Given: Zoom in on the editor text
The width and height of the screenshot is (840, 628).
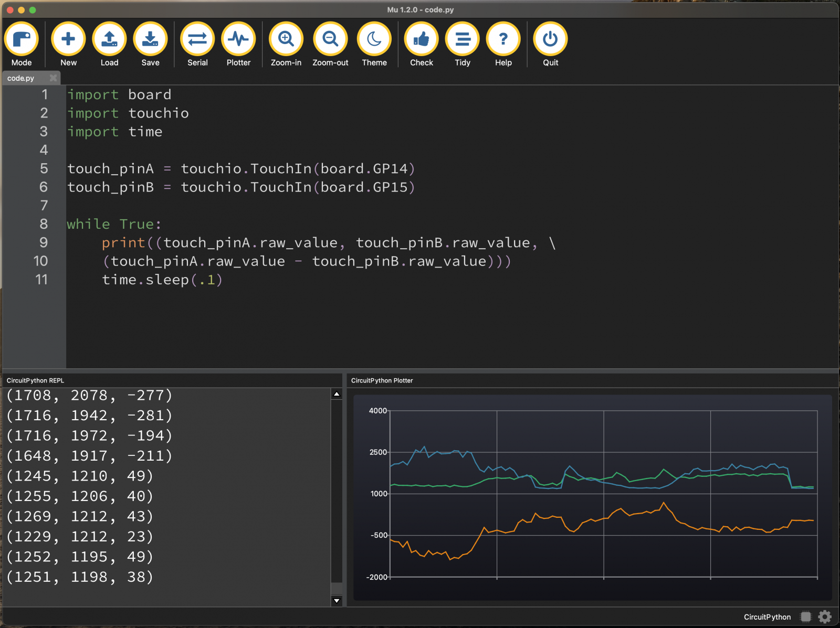Looking at the screenshot, I should (286, 40).
